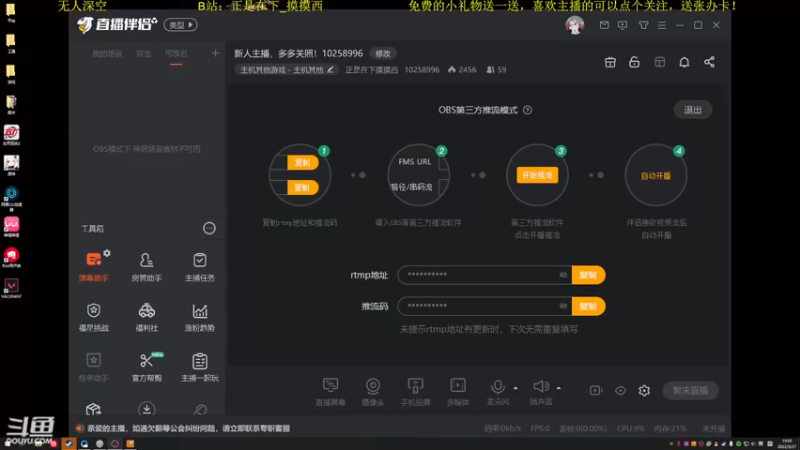The height and width of the screenshot is (450, 800).
Task: Open the mail messages icon
Action: pos(604,25)
